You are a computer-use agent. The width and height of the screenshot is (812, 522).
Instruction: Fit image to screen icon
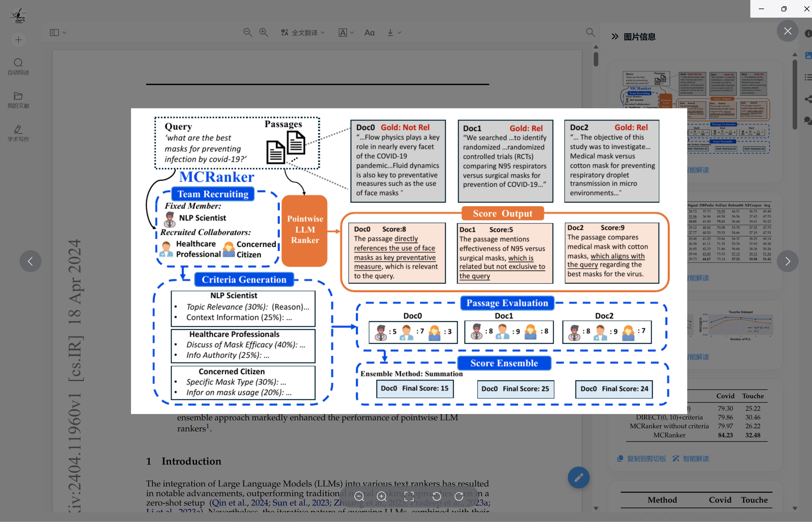[x=409, y=497]
